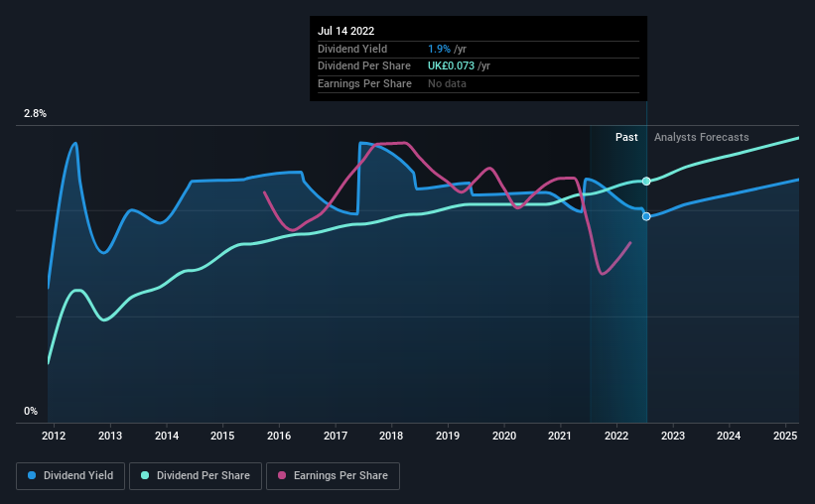
Task: Toggle the Dividend Yield legend button
Action: point(70,476)
